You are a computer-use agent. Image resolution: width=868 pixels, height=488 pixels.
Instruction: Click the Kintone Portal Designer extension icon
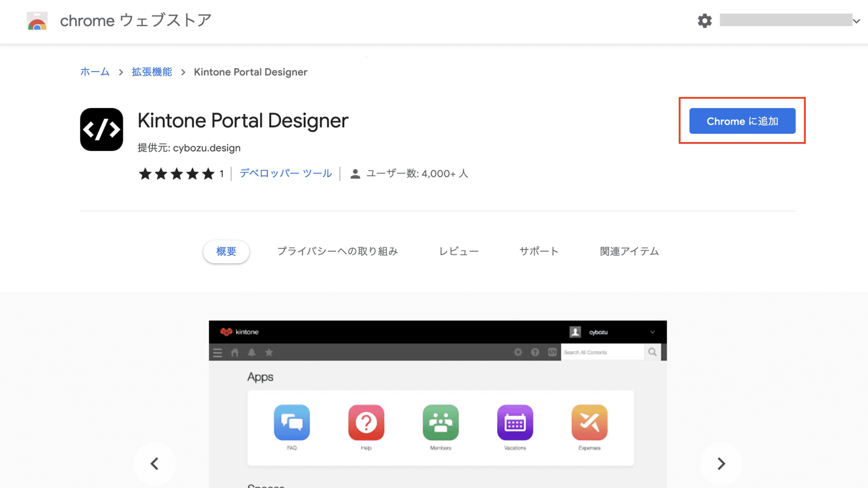click(x=101, y=129)
